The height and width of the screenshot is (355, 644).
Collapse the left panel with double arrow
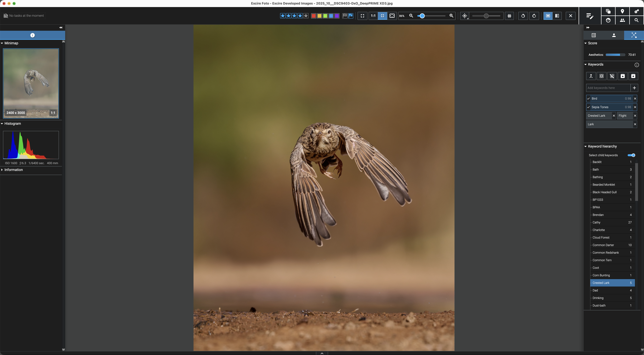coord(61,28)
